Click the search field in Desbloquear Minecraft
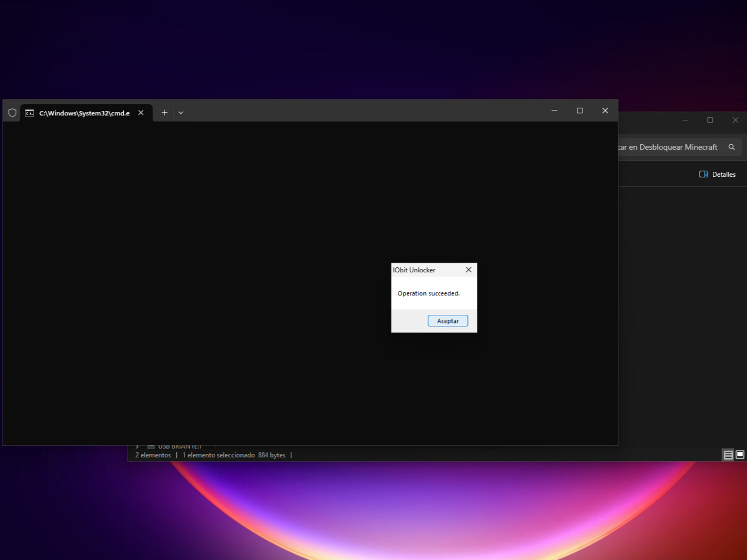 click(680, 147)
